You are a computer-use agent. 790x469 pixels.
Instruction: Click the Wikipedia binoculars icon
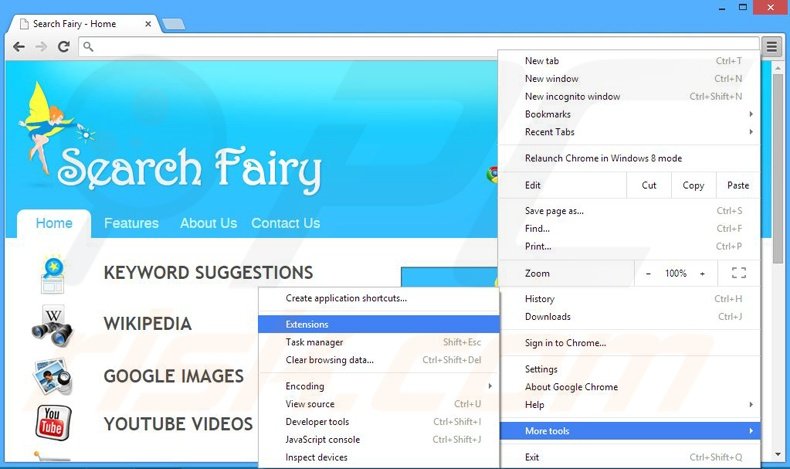point(52,326)
